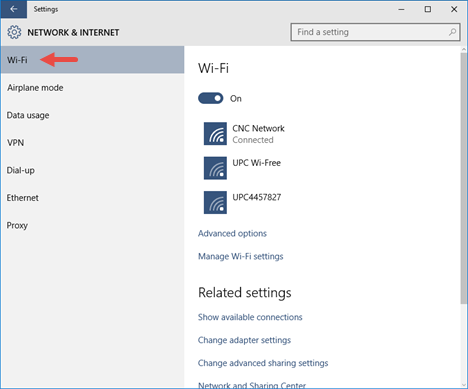Click the vertical scrollbar on the right
This screenshot has width=468, height=389.
coord(464,178)
